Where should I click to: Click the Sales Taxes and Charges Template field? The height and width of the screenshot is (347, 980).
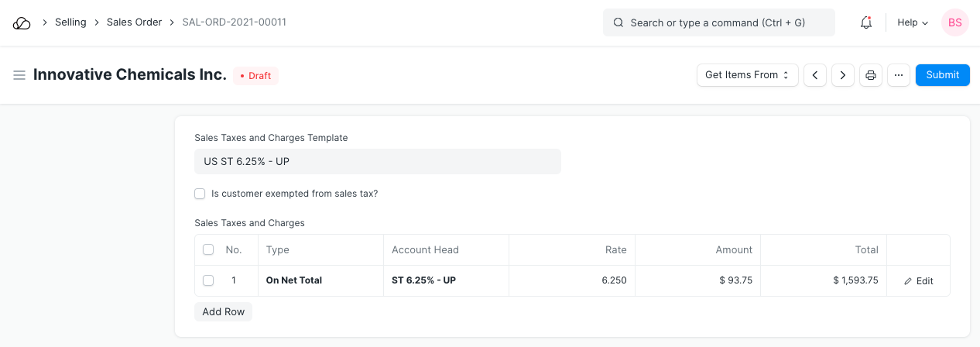[x=377, y=162]
